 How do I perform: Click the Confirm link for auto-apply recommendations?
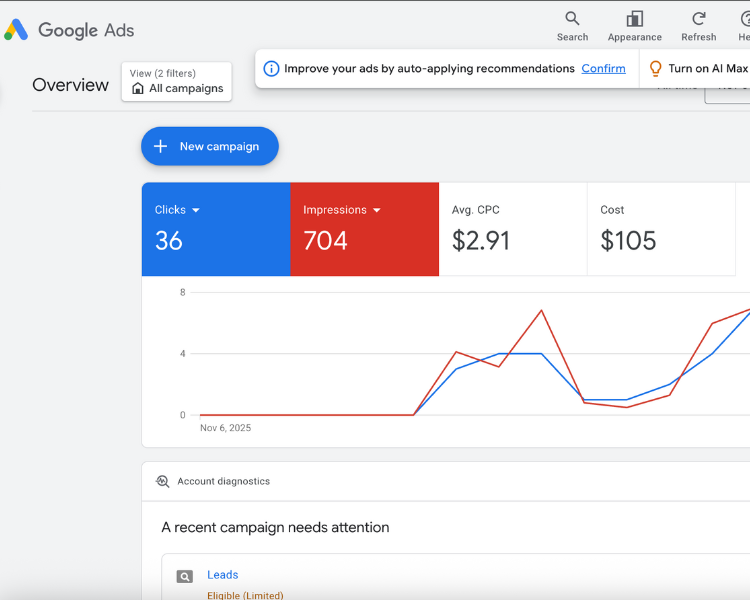603,69
